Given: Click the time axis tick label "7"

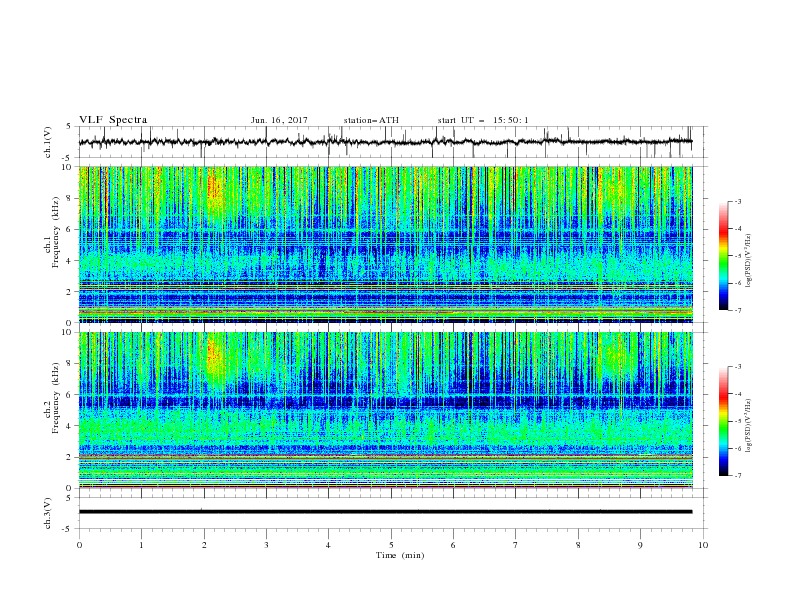Looking at the screenshot, I should tap(516, 545).
